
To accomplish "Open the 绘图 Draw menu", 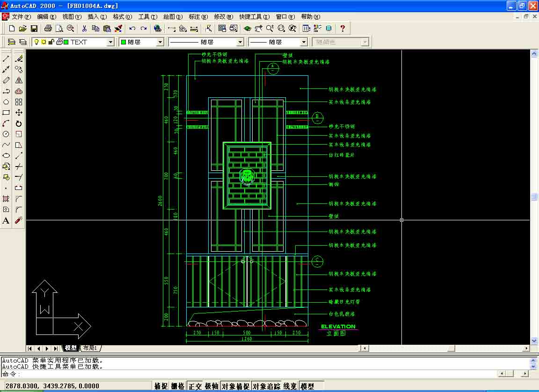I will point(173,16).
